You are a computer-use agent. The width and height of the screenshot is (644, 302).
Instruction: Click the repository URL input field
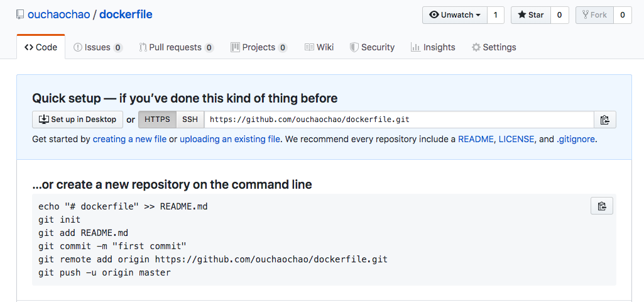(399, 120)
